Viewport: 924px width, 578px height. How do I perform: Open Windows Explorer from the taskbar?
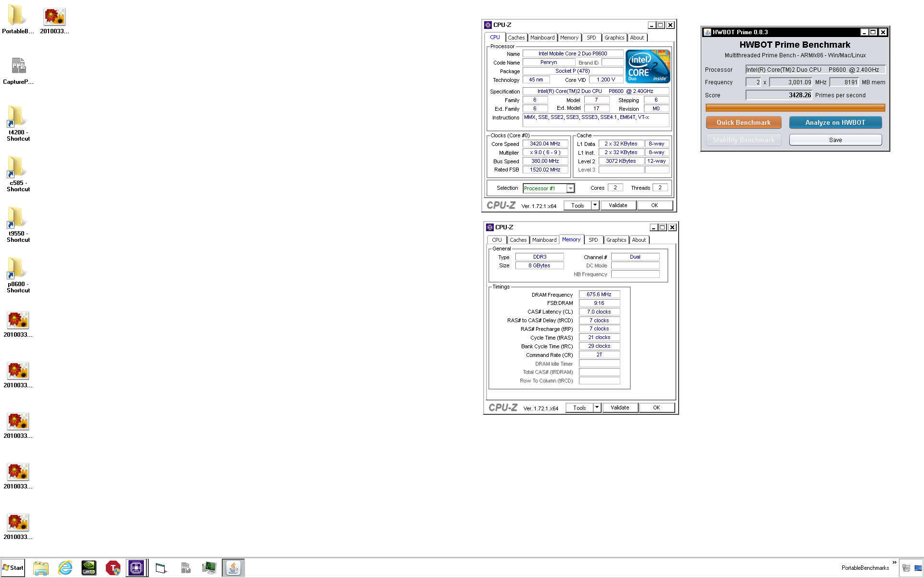[x=41, y=568]
